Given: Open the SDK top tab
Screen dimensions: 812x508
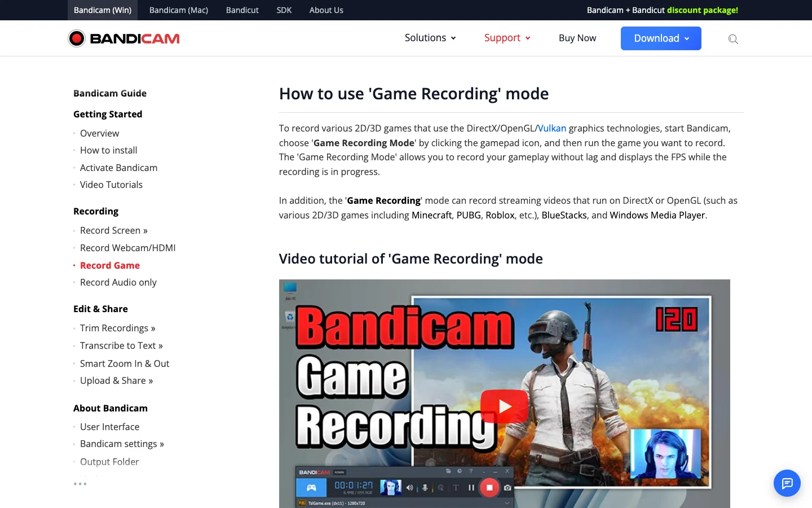Looking at the screenshot, I should point(284,10).
